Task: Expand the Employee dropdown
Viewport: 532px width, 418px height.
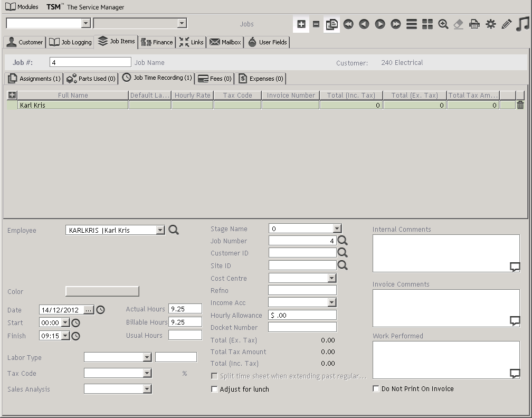Action: [x=160, y=230]
